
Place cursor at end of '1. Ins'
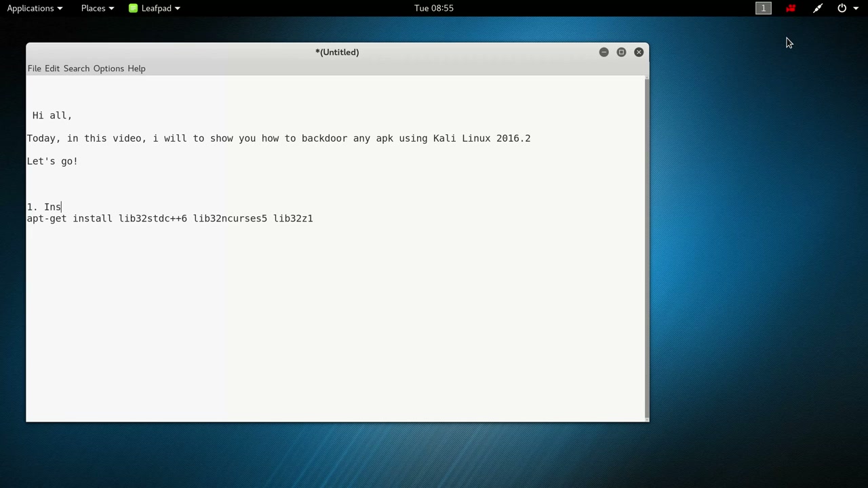point(62,207)
